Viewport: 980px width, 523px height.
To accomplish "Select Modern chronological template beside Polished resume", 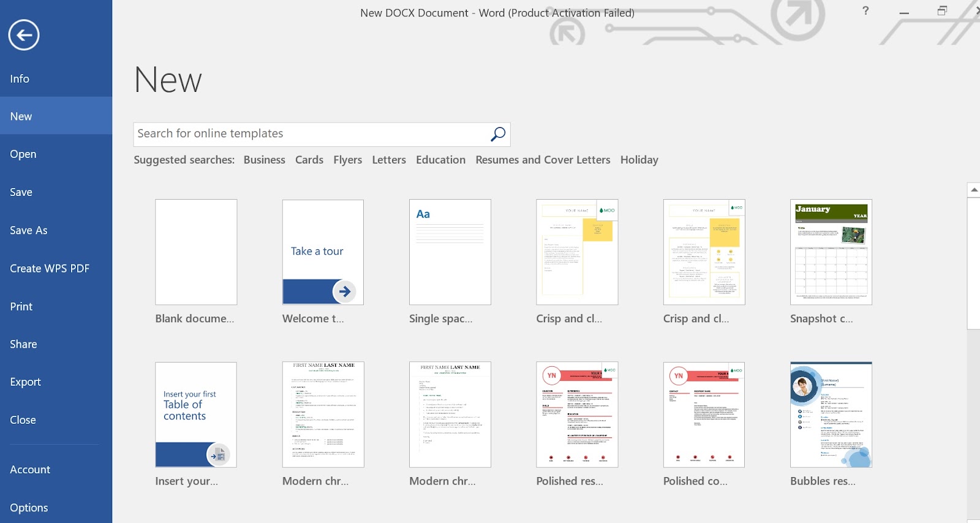I will click(x=450, y=415).
